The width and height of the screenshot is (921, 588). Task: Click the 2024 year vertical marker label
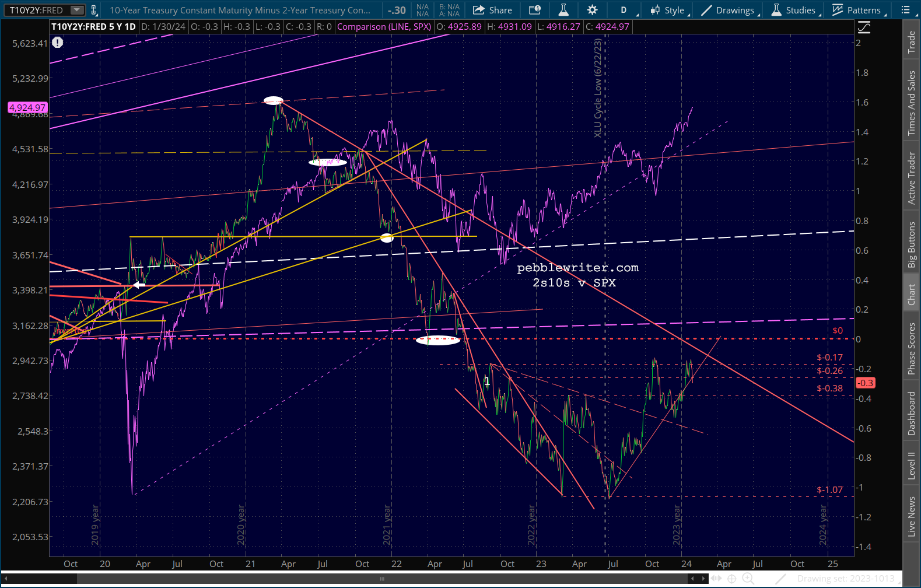[823, 525]
